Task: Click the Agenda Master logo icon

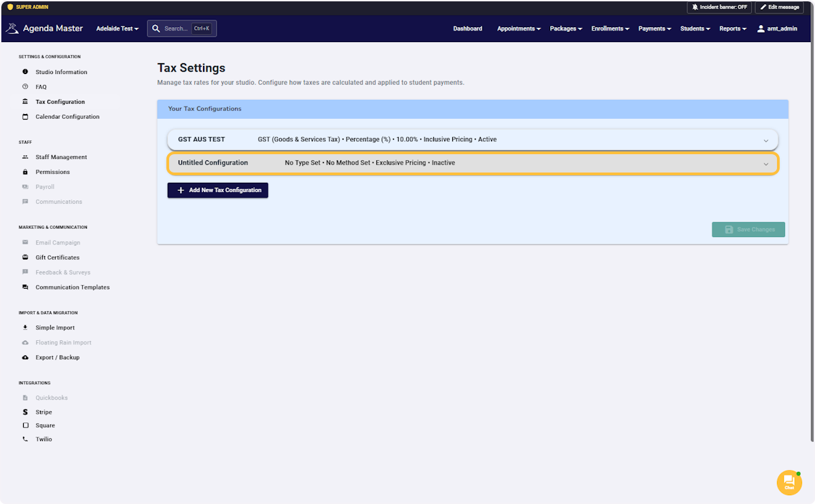Action: (x=12, y=29)
